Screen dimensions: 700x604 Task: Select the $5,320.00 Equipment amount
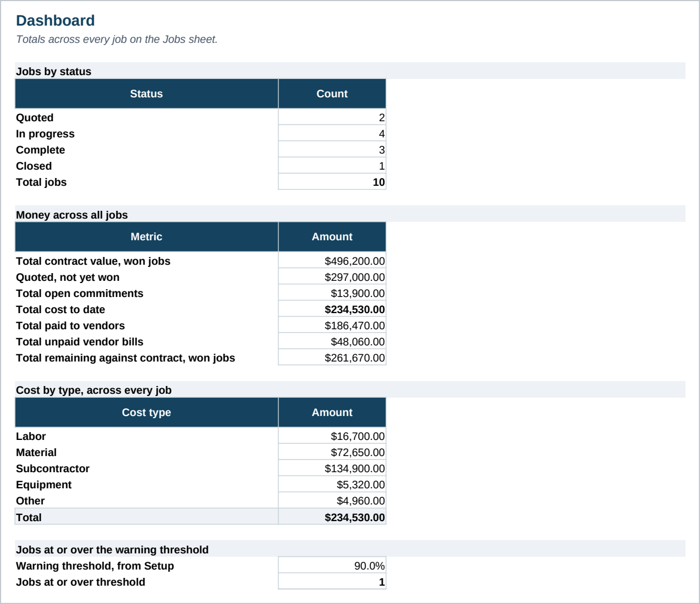[x=332, y=484]
